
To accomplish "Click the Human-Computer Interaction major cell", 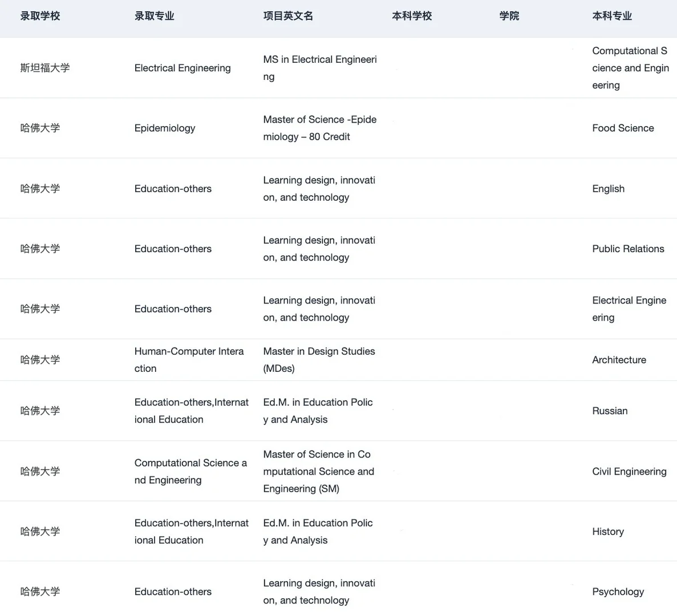I will (x=189, y=359).
